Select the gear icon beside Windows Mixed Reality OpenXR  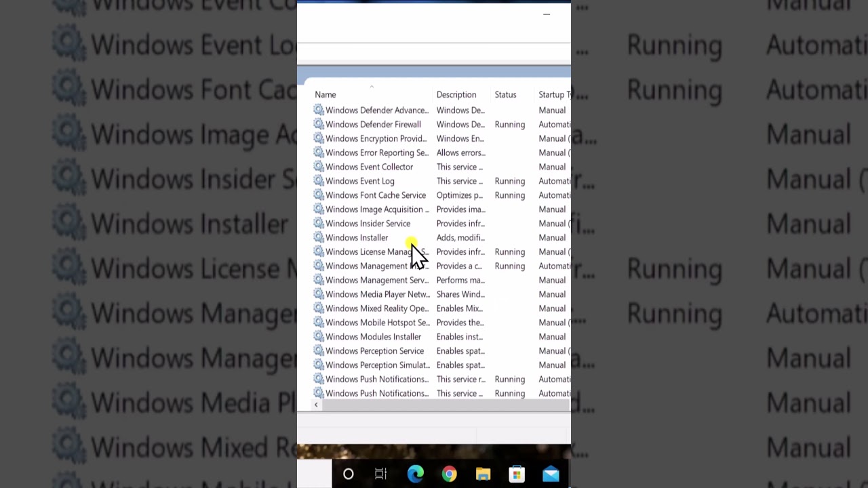[x=319, y=308]
